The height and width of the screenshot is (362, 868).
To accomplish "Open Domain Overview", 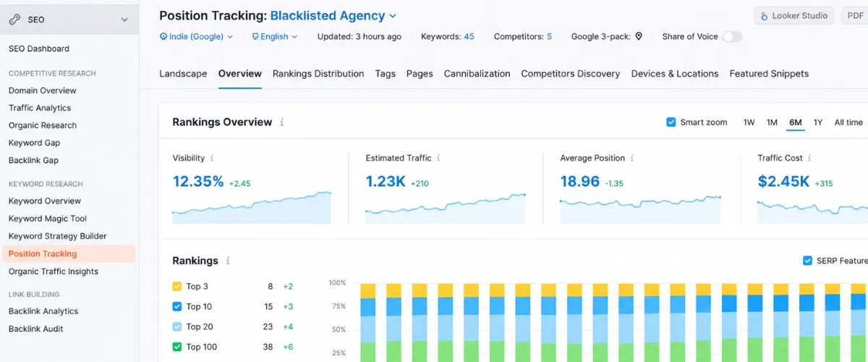I will point(43,90).
